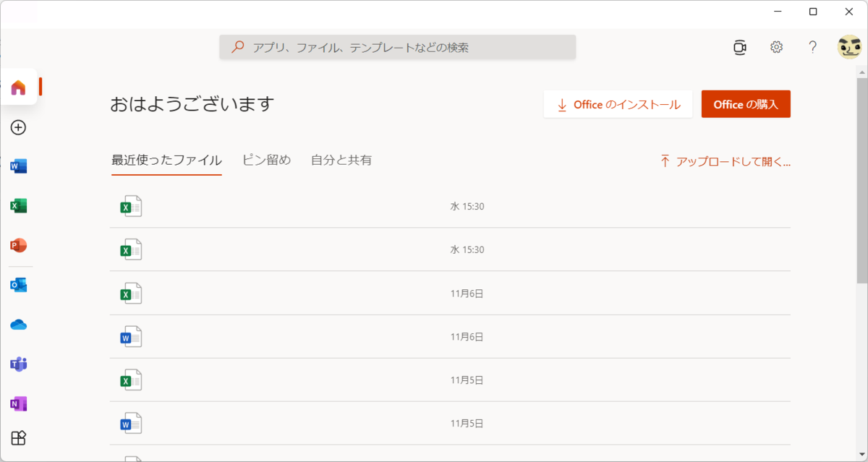Image resolution: width=868 pixels, height=462 pixels.
Task: Show all apps grid icon
Action: [19, 438]
